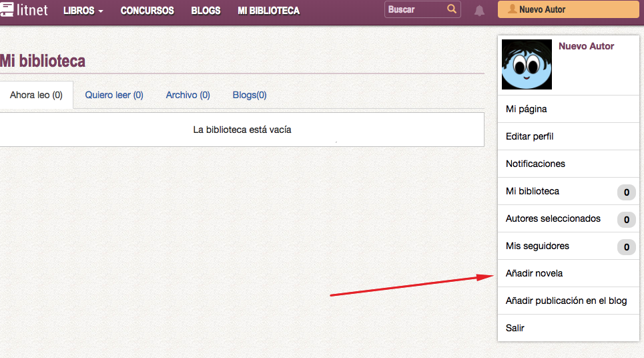Viewport: 644px width, 358px height.
Task: Switch to the Blogs(0) tab
Action: 250,95
